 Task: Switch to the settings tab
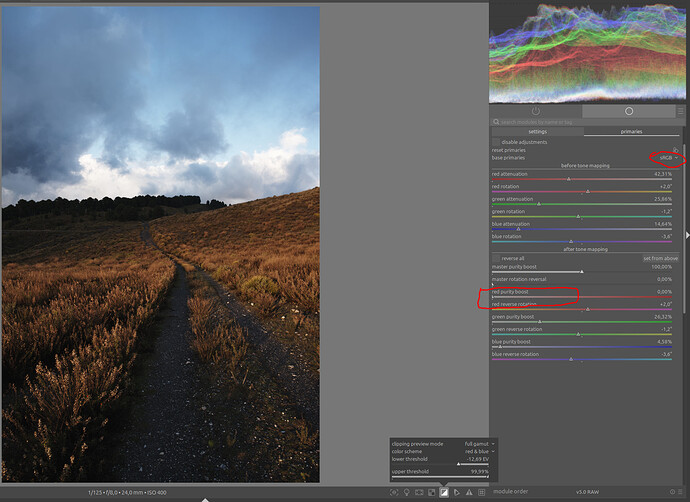click(x=537, y=131)
